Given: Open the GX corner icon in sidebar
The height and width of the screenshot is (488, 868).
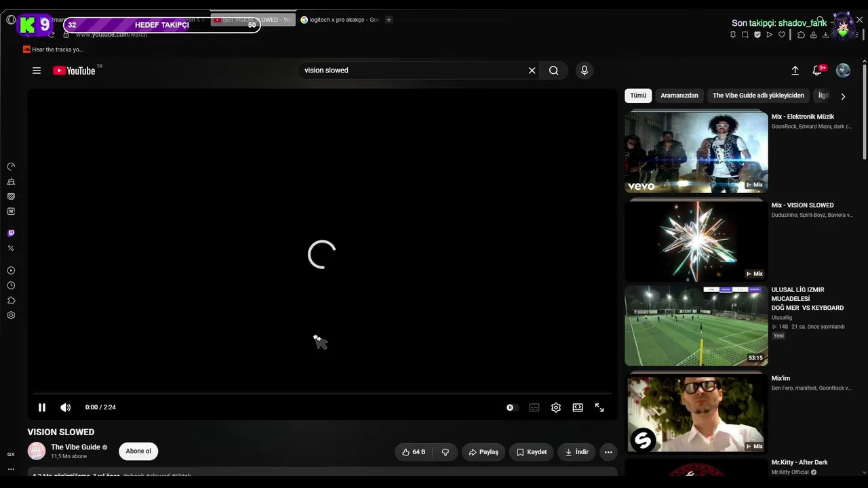Looking at the screenshot, I should tap(11, 454).
